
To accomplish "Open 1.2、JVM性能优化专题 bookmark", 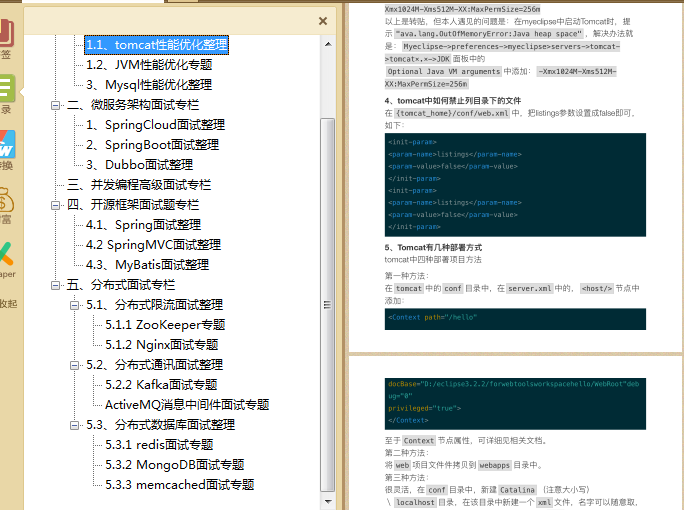I will 149,65.
